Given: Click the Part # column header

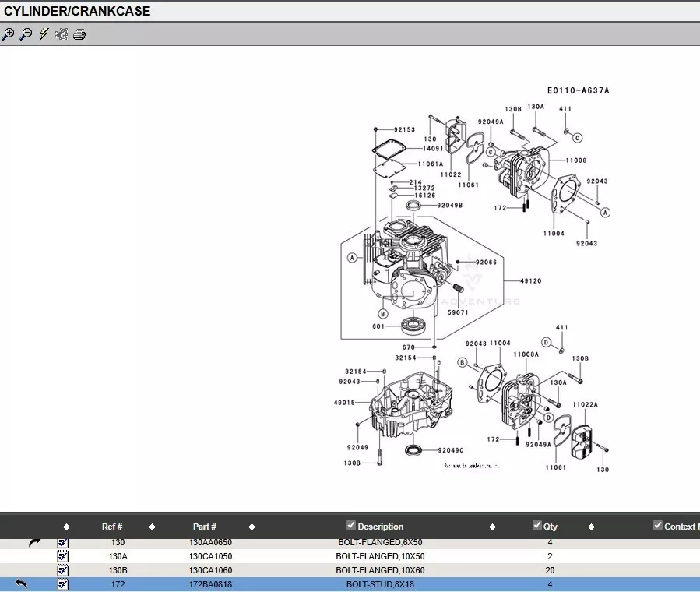Looking at the screenshot, I should 205,527.
